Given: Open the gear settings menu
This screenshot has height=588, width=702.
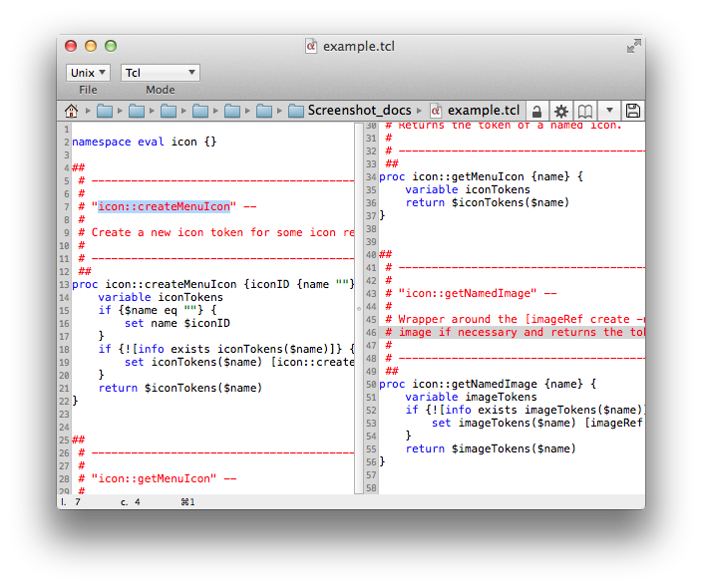Looking at the screenshot, I should click(561, 111).
